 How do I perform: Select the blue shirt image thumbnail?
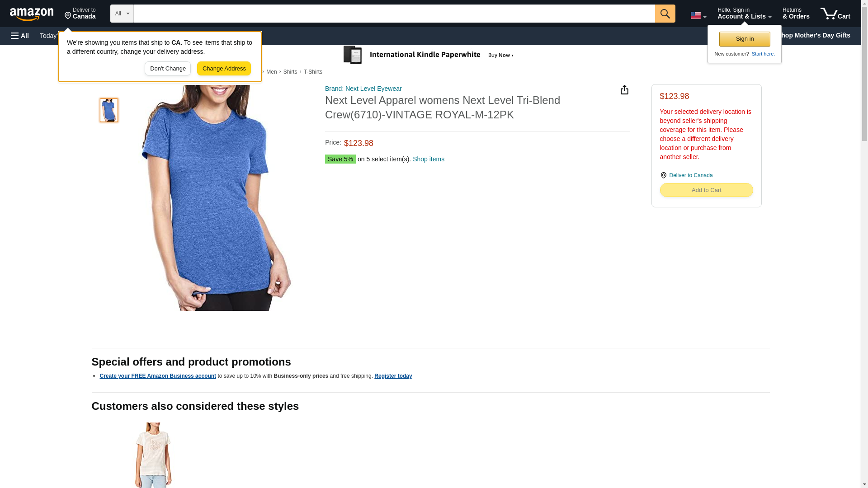coord(109,110)
